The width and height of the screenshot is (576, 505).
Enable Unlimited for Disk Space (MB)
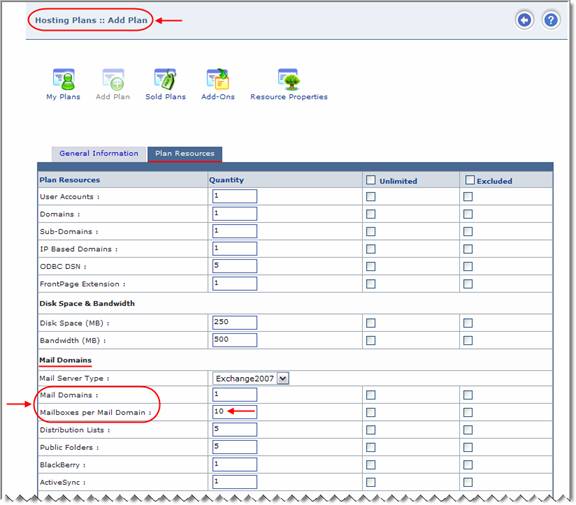tap(371, 323)
